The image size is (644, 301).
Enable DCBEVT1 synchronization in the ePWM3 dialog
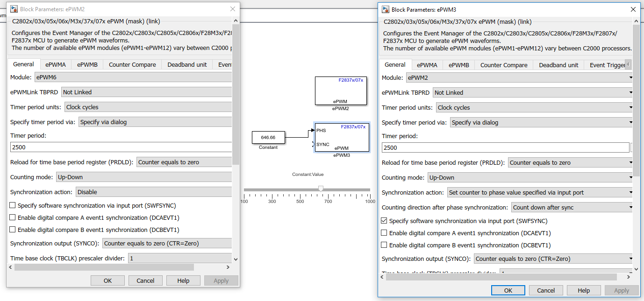pos(384,245)
